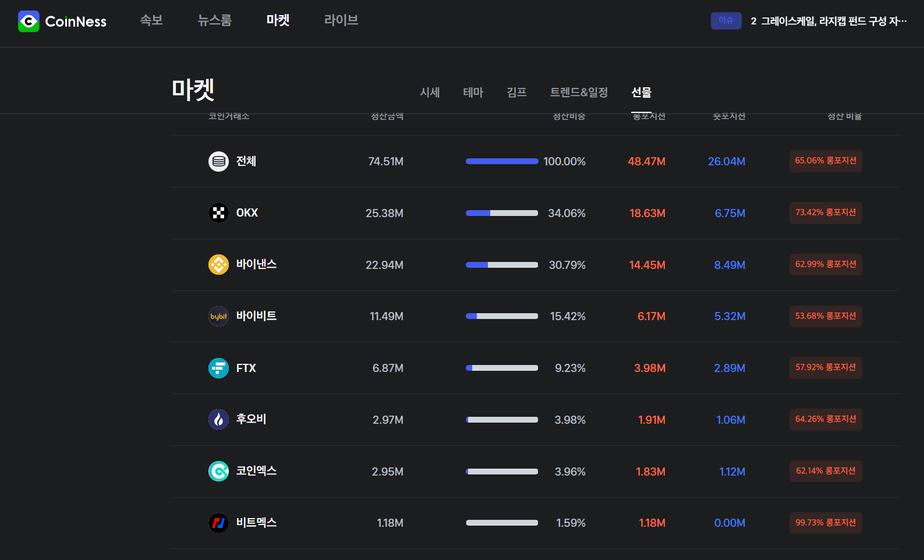Switch to the 시세 tab
Viewport: 924px width, 560px height.
[x=430, y=93]
